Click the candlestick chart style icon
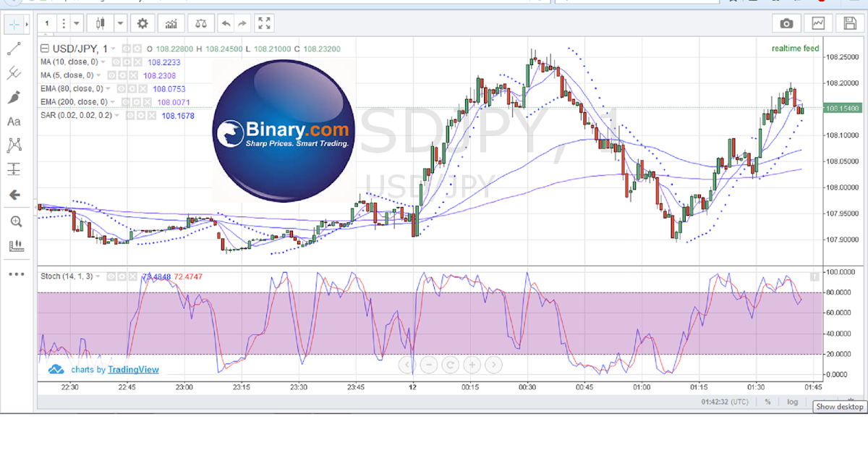 click(100, 24)
